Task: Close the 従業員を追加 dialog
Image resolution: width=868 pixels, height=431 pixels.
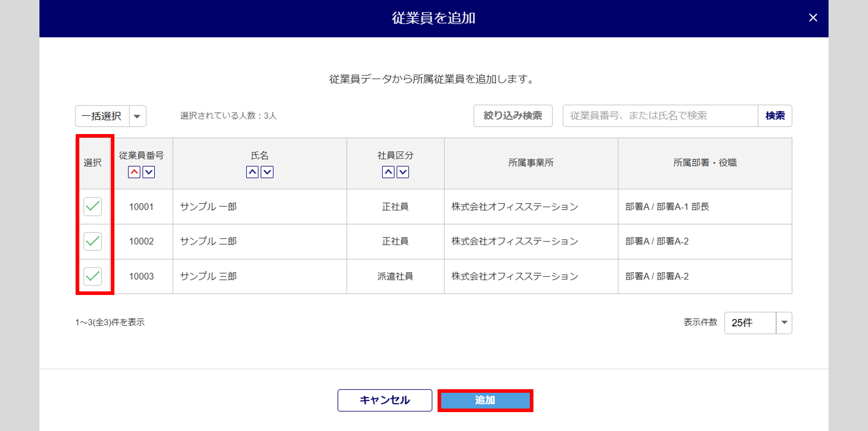Action: (x=813, y=18)
